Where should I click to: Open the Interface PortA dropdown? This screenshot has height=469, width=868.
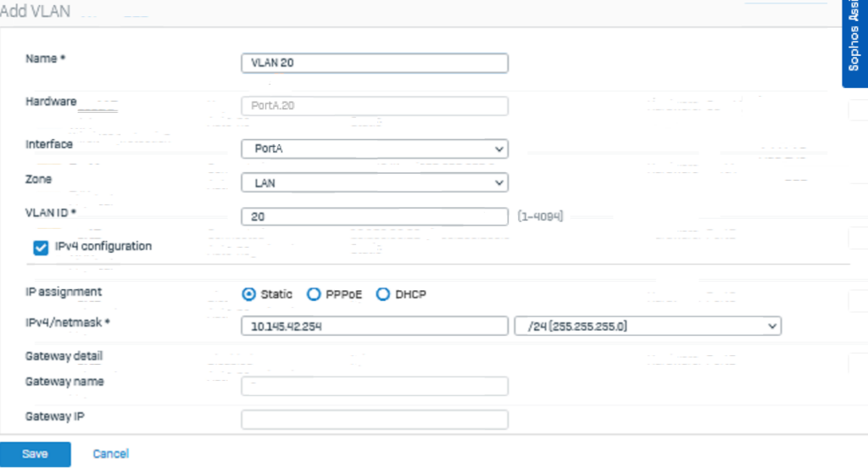tap(375, 148)
